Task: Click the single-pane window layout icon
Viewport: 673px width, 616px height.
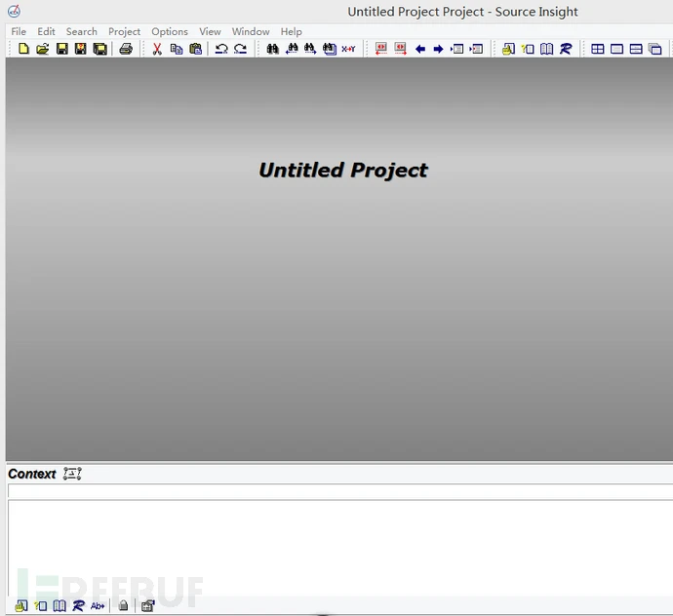Action: click(x=616, y=49)
